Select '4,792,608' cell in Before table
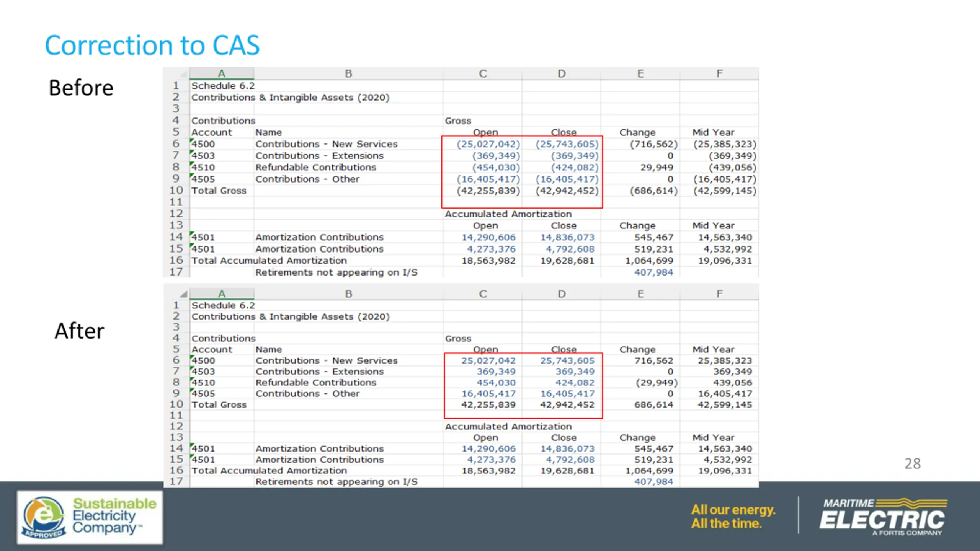Image resolution: width=980 pixels, height=551 pixels. pyautogui.click(x=570, y=249)
